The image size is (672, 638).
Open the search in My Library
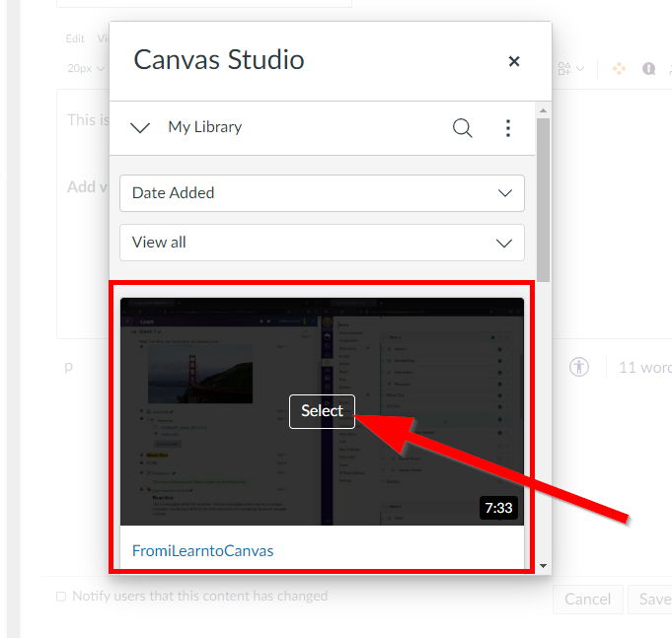click(x=463, y=127)
